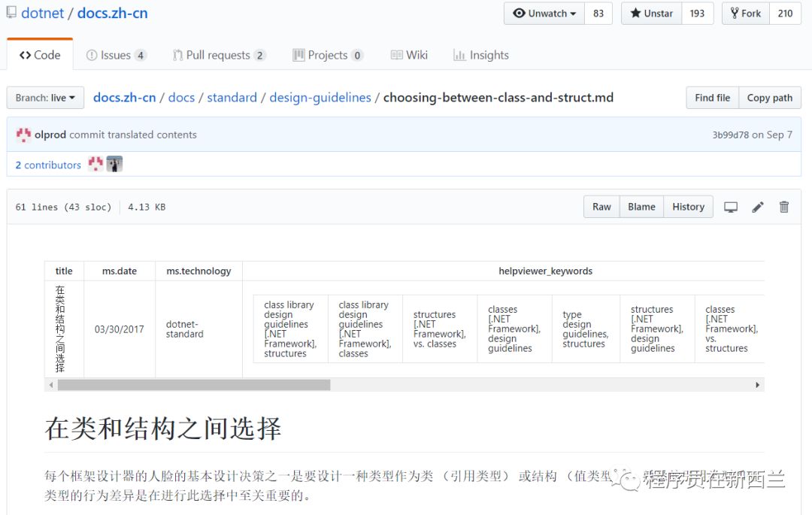Image resolution: width=812 pixels, height=515 pixels.
Task: Open the Blame view
Action: click(641, 207)
